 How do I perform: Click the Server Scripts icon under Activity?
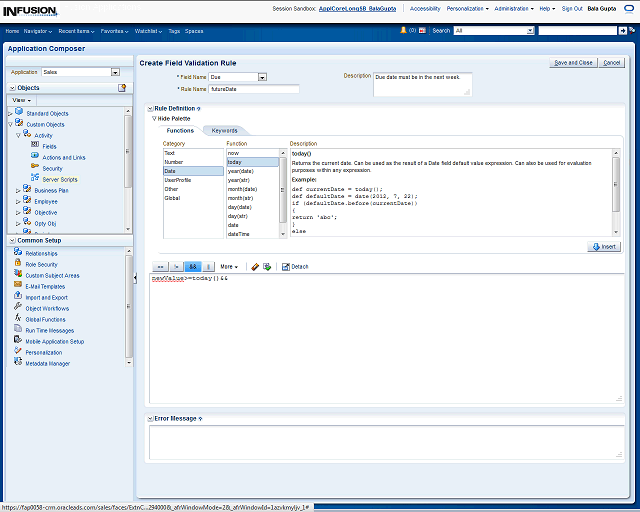point(35,179)
